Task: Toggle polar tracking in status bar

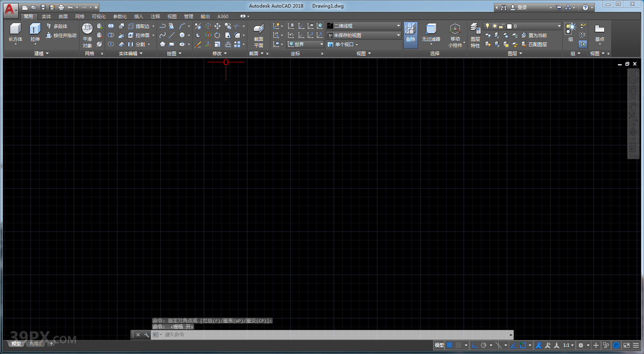Action: click(x=484, y=345)
